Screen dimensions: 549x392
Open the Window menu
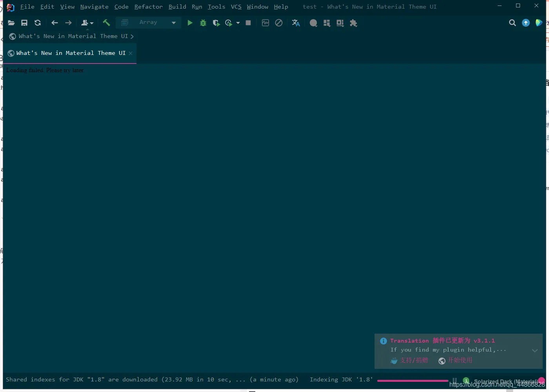point(258,7)
